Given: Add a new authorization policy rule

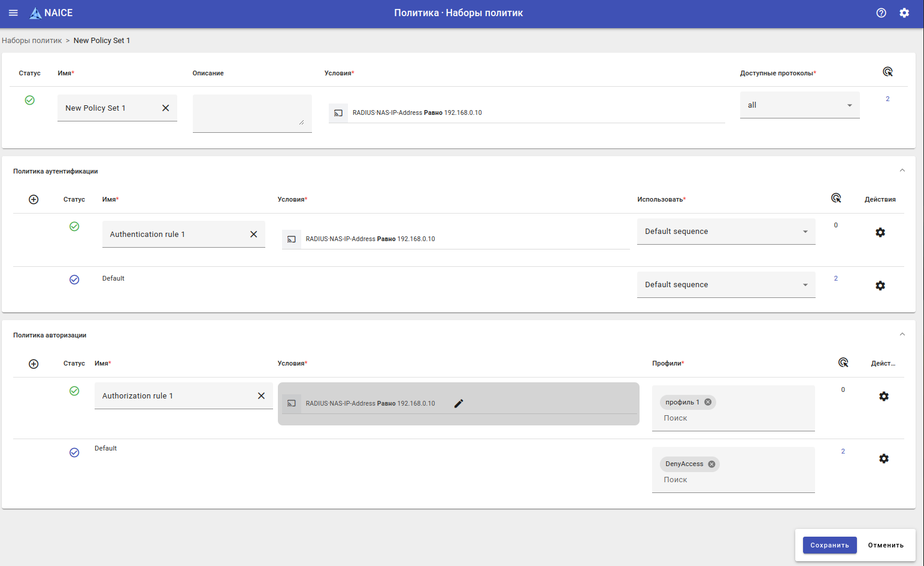Looking at the screenshot, I should 34,364.
